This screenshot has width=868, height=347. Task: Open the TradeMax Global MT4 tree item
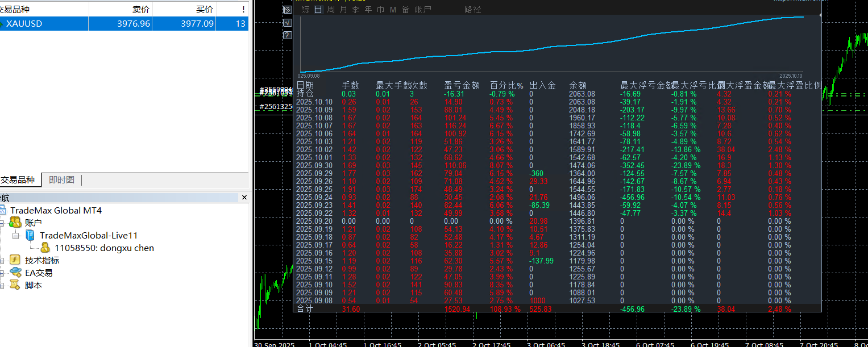(x=56, y=210)
